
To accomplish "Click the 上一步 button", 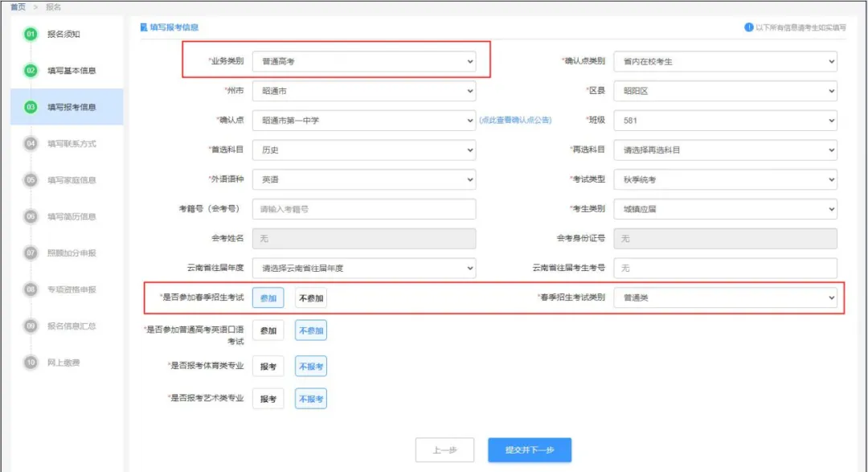I will [x=444, y=449].
